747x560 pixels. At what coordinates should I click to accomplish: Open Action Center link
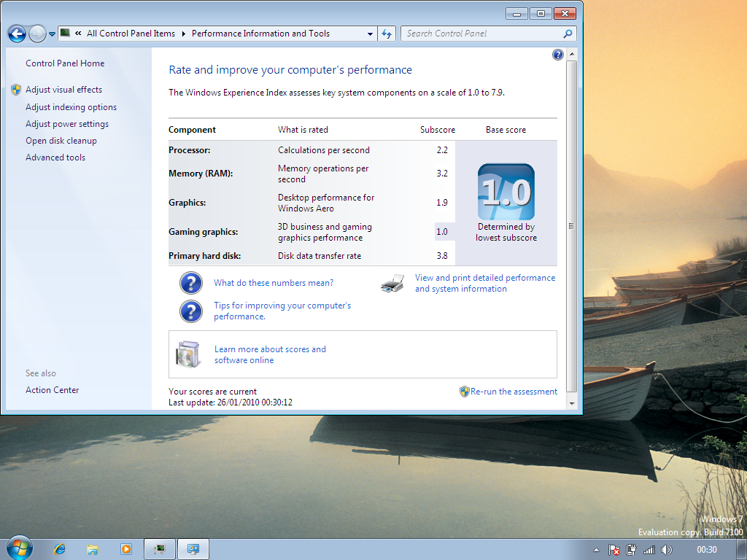coord(52,390)
